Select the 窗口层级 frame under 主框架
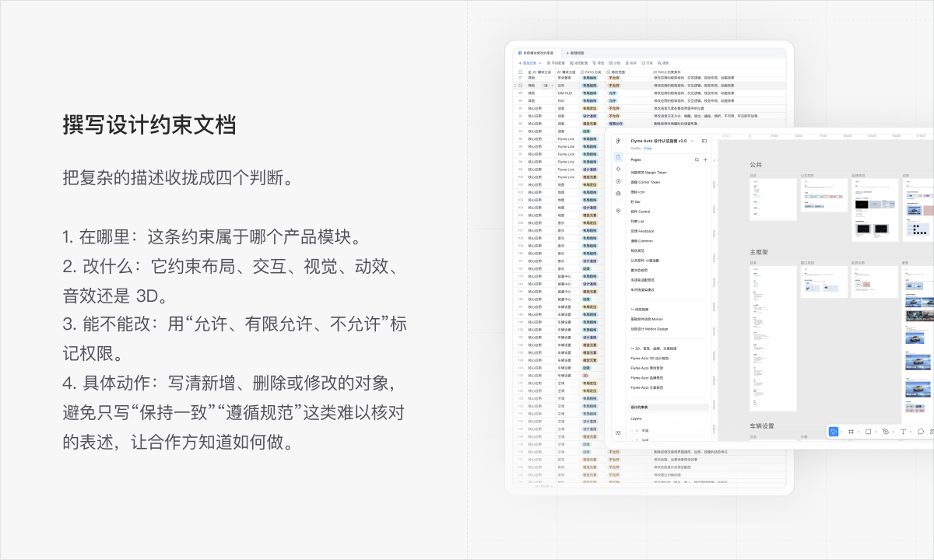This screenshot has height=560, width=934. click(824, 282)
